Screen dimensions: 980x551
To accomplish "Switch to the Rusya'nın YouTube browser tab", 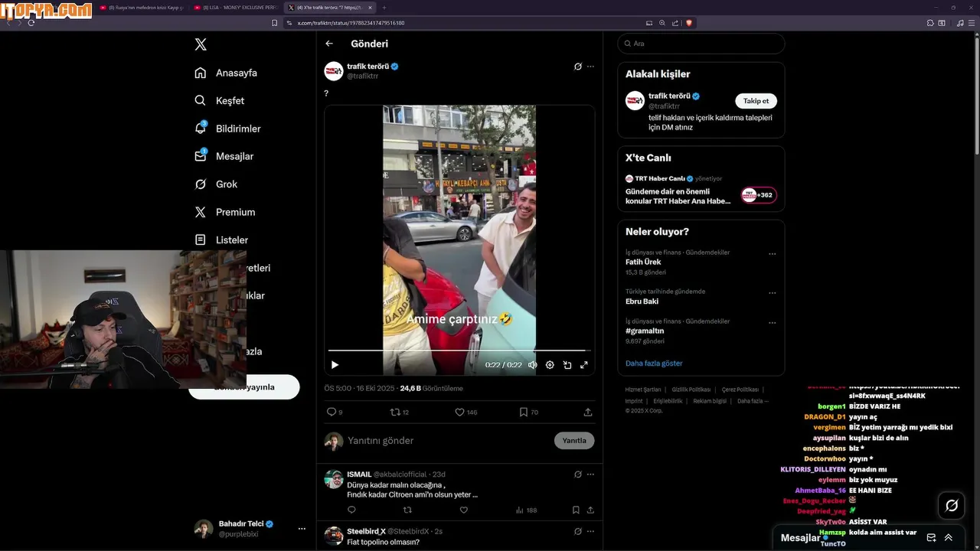I will [142, 8].
